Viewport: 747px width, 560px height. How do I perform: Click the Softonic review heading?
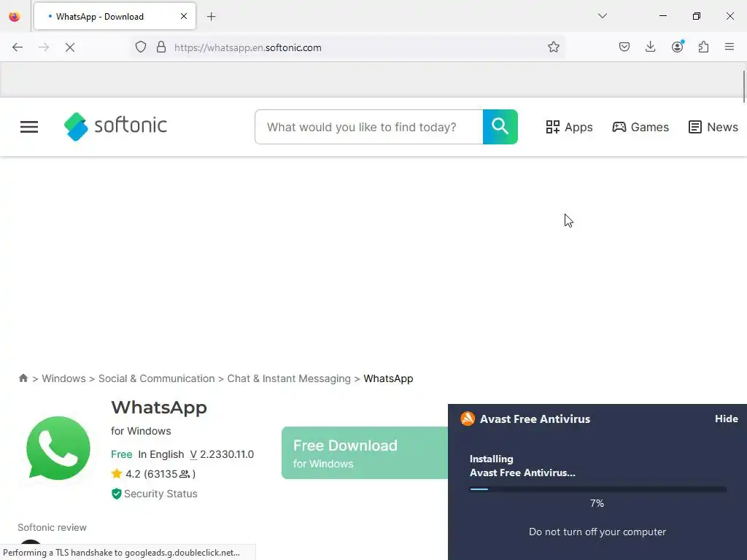tap(52, 528)
